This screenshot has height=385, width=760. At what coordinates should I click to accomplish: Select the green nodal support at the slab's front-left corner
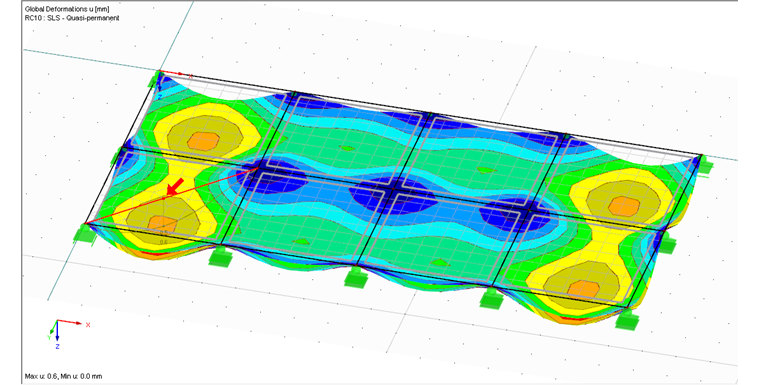[x=85, y=234]
